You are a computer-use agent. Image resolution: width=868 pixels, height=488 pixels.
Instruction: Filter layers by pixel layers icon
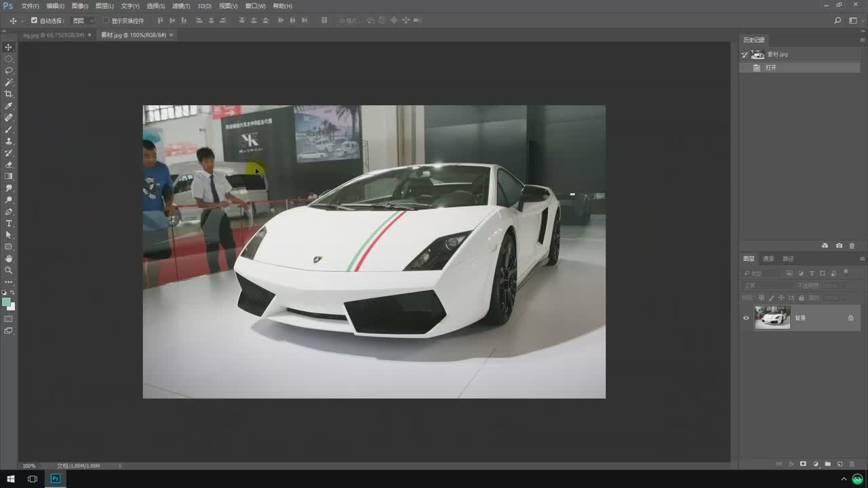tap(789, 273)
